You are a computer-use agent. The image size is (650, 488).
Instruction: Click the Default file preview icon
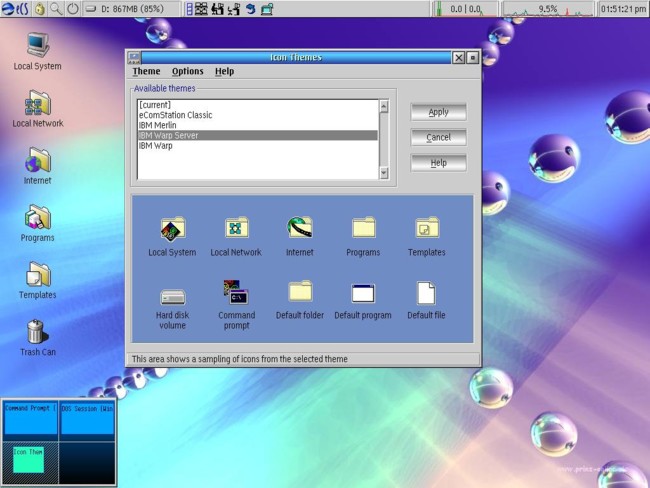(426, 293)
